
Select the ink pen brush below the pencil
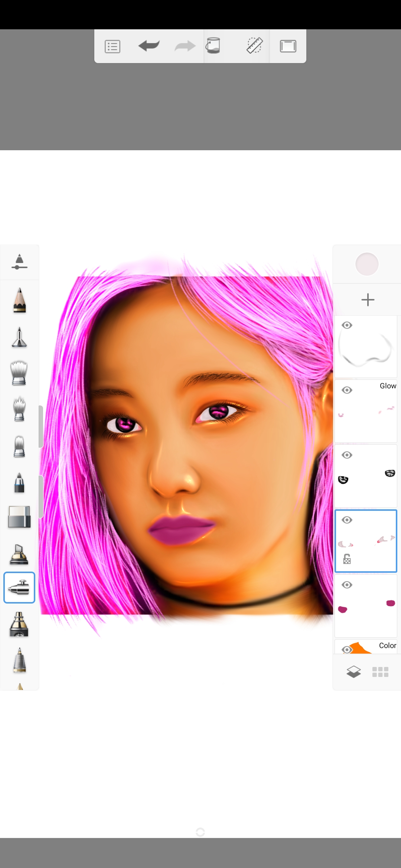click(x=19, y=337)
